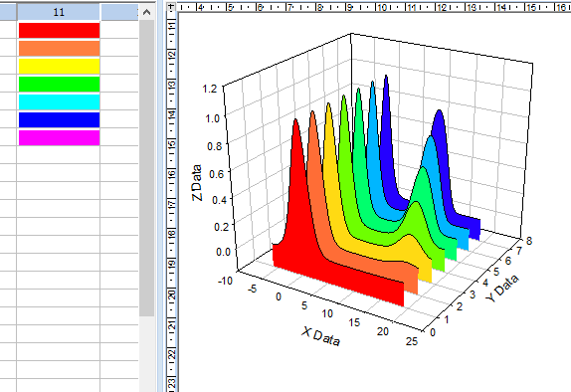Click the red color cell

pos(59,30)
